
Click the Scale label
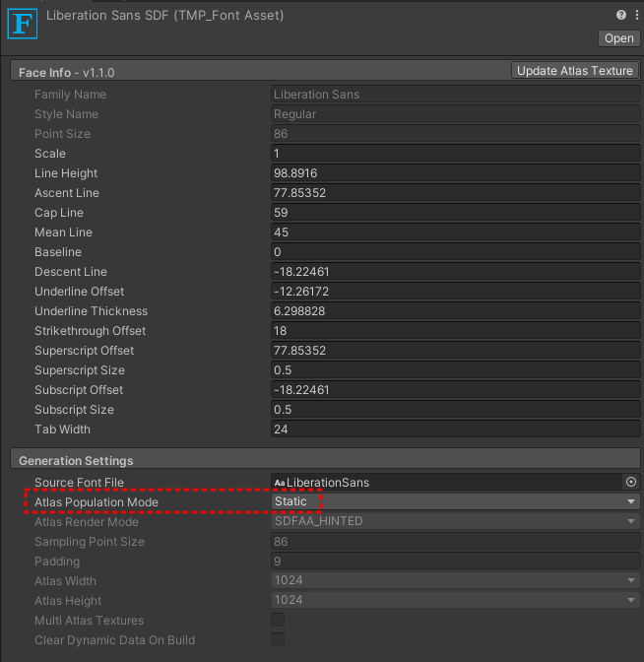[50, 154]
